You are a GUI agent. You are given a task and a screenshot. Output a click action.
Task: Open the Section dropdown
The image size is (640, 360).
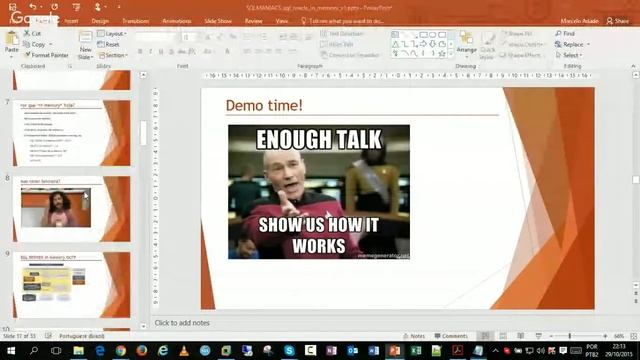point(113,55)
